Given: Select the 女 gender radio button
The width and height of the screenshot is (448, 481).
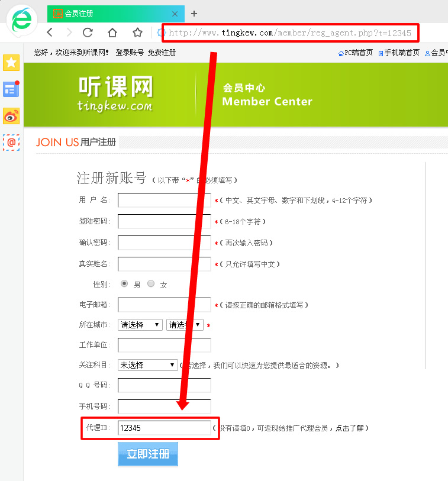Looking at the screenshot, I should (151, 284).
